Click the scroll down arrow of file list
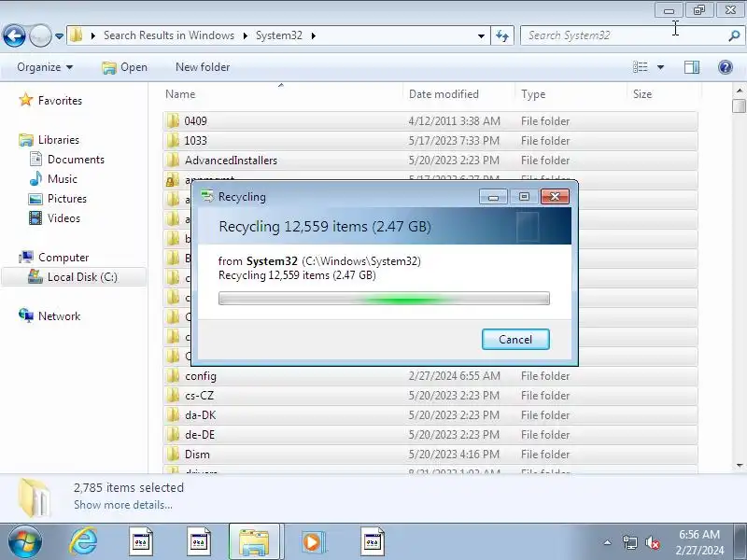The image size is (747, 560). tap(740, 465)
